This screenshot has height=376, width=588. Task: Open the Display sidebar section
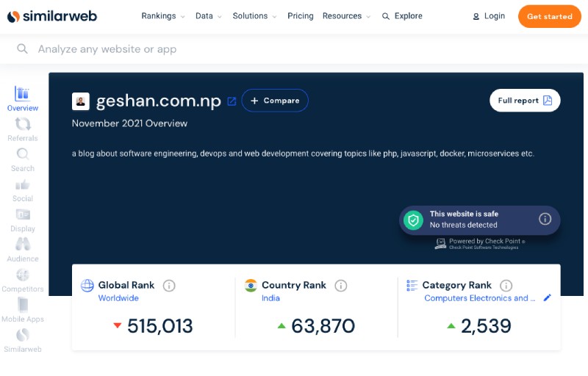coord(23,220)
